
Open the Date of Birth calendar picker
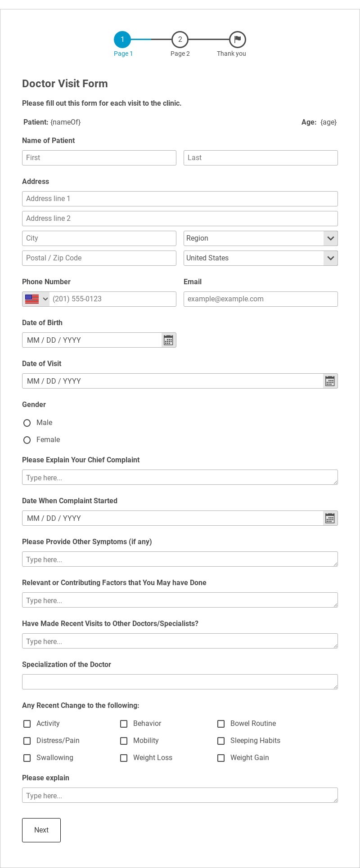169,340
